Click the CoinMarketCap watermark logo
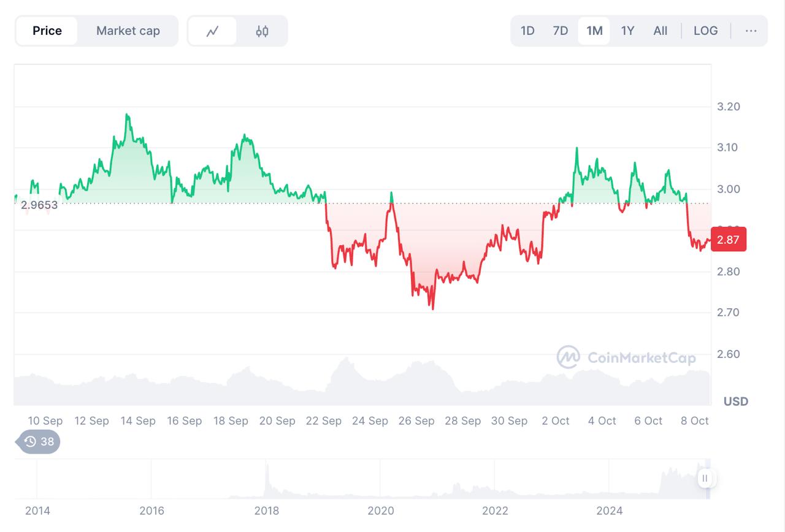 point(568,357)
